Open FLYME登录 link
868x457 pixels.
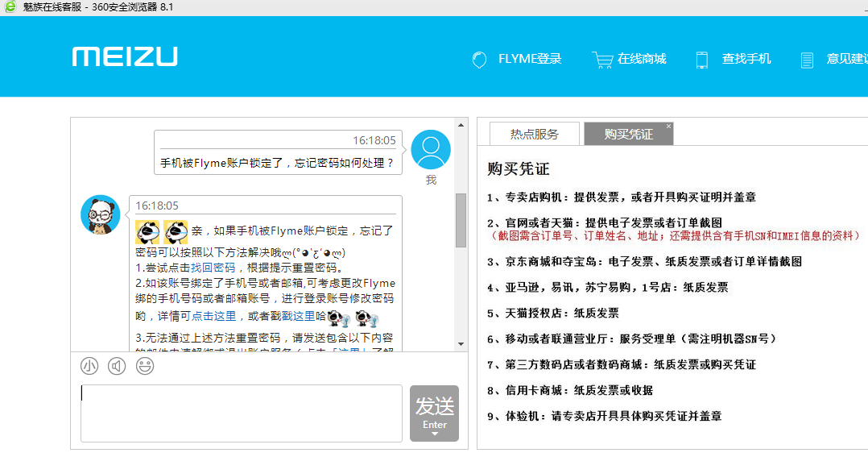pyautogui.click(x=530, y=59)
